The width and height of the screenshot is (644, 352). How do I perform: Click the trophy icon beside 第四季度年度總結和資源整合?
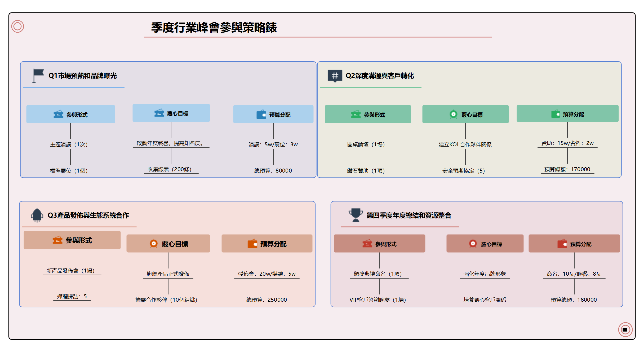click(x=355, y=215)
